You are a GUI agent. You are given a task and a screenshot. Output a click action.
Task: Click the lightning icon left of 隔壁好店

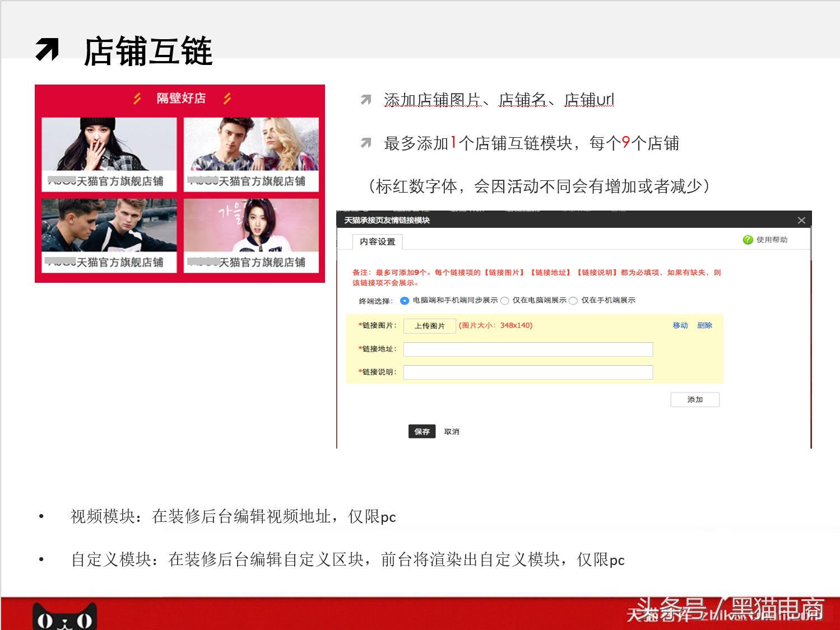(136, 97)
